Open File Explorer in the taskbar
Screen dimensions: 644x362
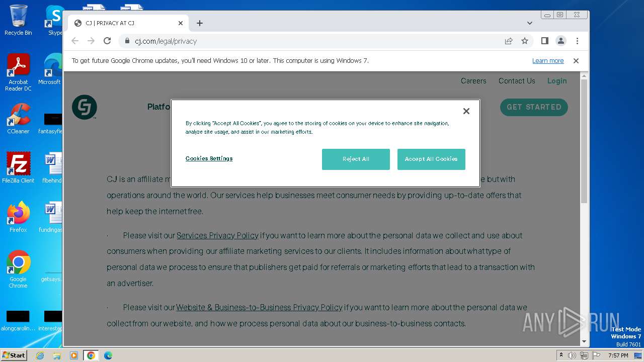[57, 355]
